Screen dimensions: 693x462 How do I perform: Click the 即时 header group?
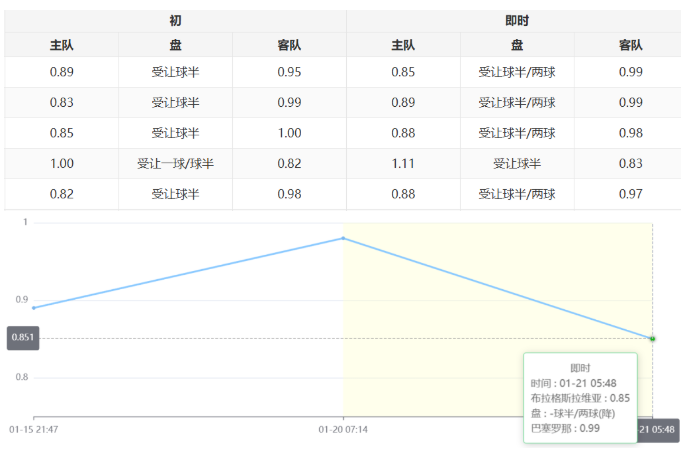(x=517, y=20)
